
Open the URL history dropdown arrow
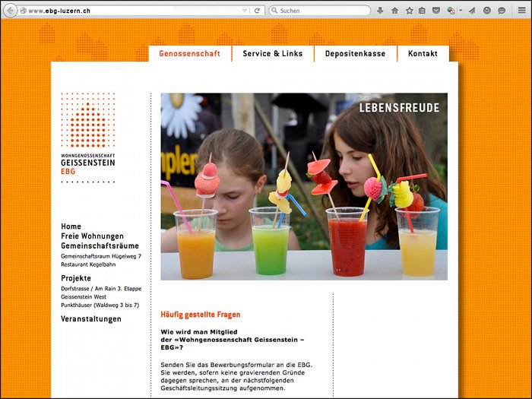click(244, 11)
